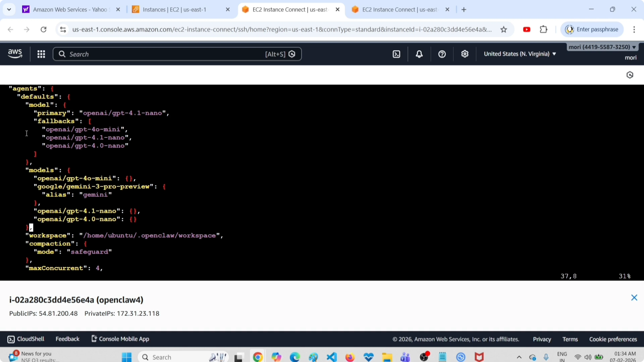This screenshot has width=644, height=362.
Task: Open the browser extensions puzzle icon
Action: click(x=544, y=30)
